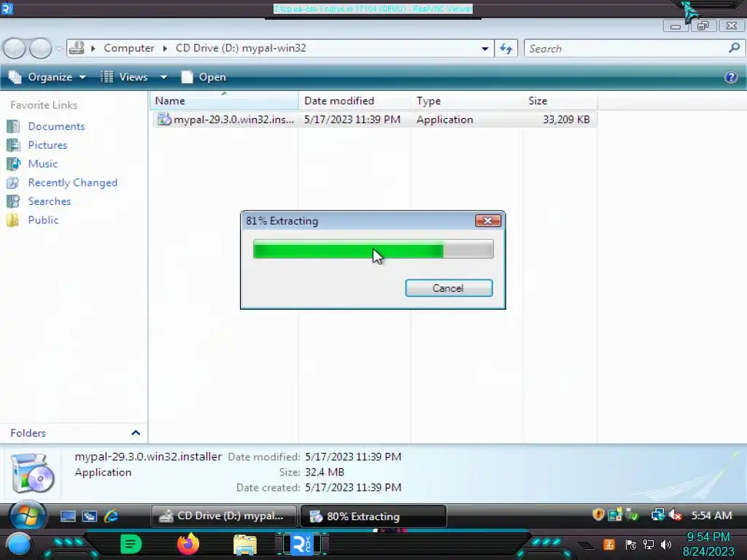Open Music favorite link

coord(43,164)
